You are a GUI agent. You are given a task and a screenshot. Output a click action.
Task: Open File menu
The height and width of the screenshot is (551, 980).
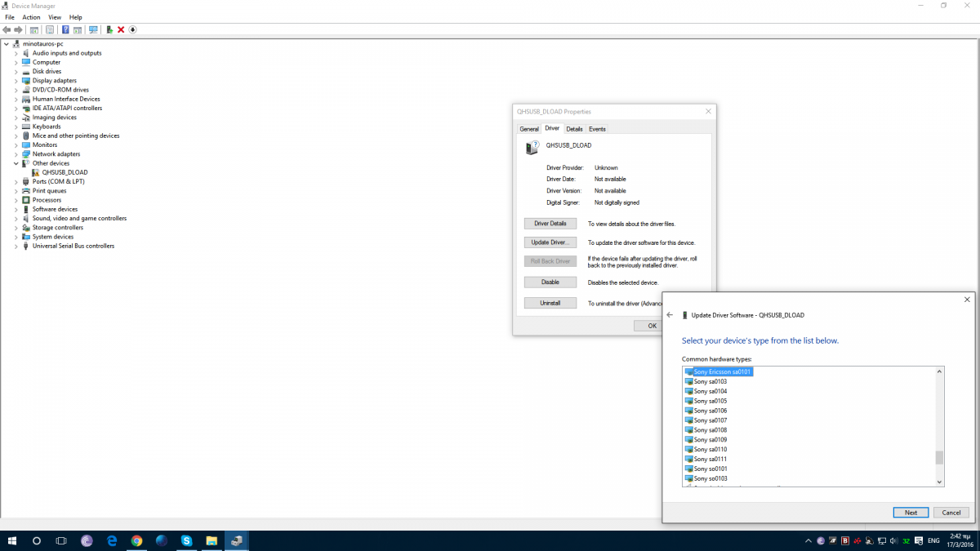tap(10, 17)
